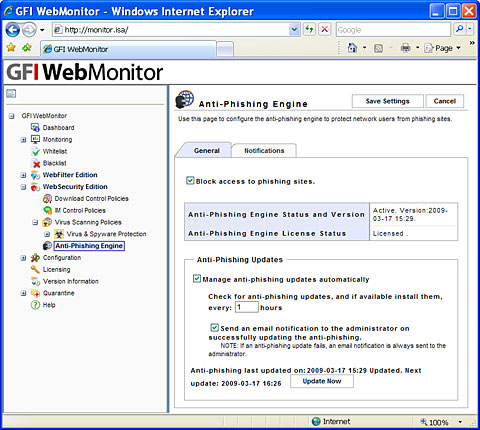Click the IM Control Policies icon

click(47, 210)
